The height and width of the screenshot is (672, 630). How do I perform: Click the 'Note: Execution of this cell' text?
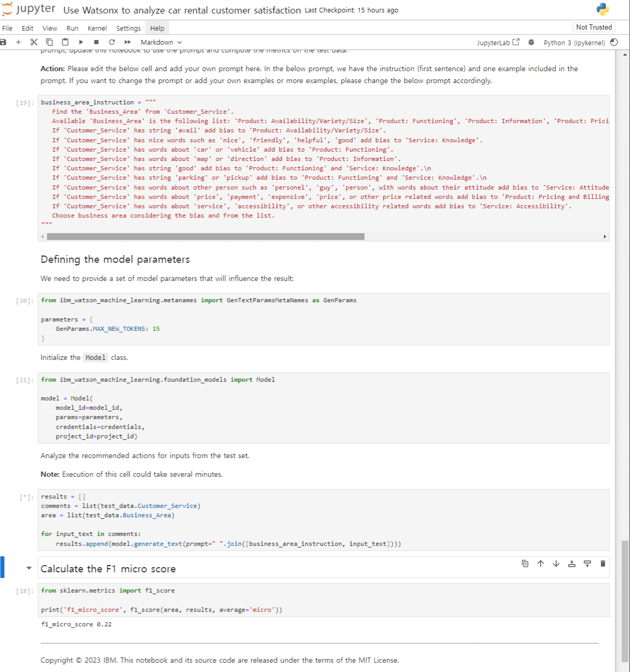(x=131, y=474)
